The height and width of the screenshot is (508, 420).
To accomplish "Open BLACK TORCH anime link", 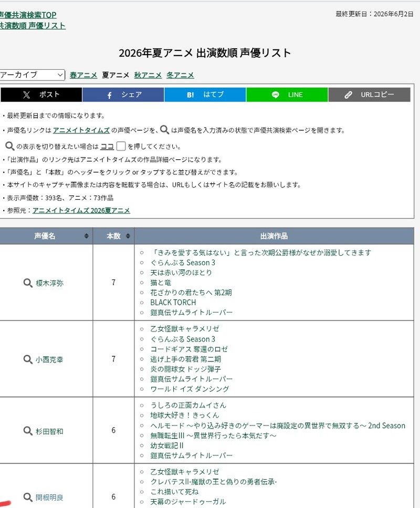I will [x=173, y=302].
